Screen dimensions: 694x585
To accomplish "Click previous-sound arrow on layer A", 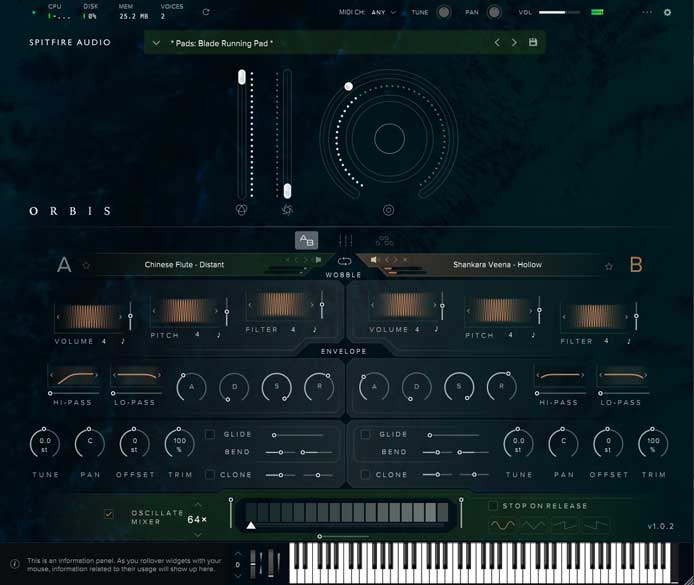I will click(296, 260).
